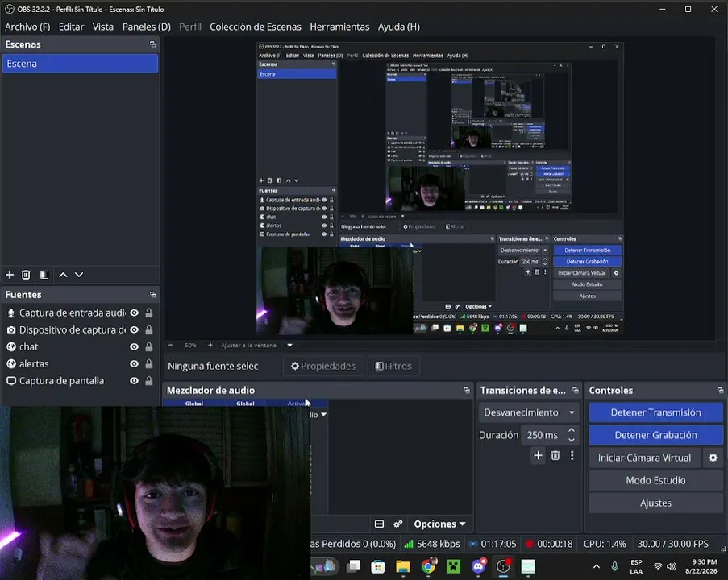The image size is (728, 580).
Task: Remove the transition with the trash icon
Action: 555,456
